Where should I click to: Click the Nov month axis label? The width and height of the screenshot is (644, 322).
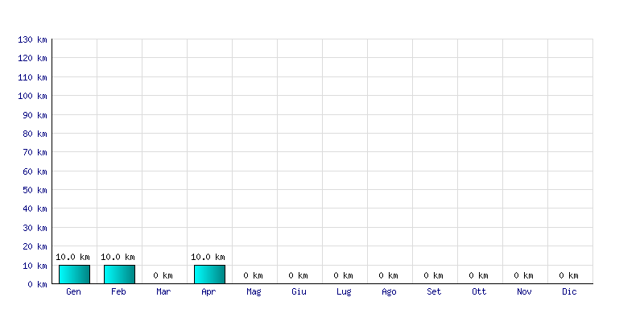524,291
